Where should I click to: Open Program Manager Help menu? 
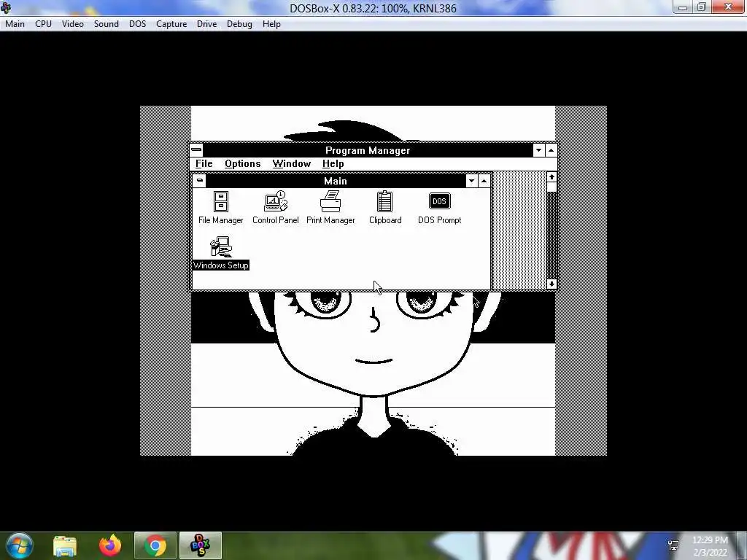tap(333, 164)
